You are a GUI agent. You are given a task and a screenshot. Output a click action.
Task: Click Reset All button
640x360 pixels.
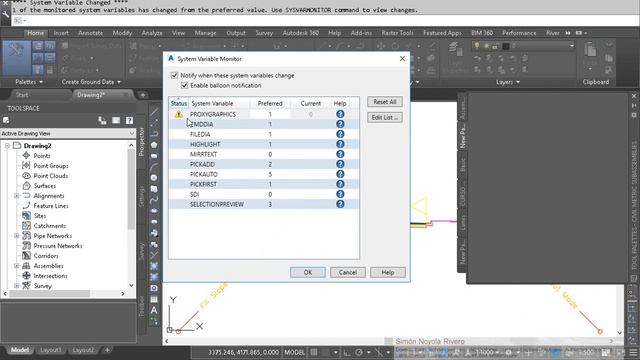click(384, 102)
